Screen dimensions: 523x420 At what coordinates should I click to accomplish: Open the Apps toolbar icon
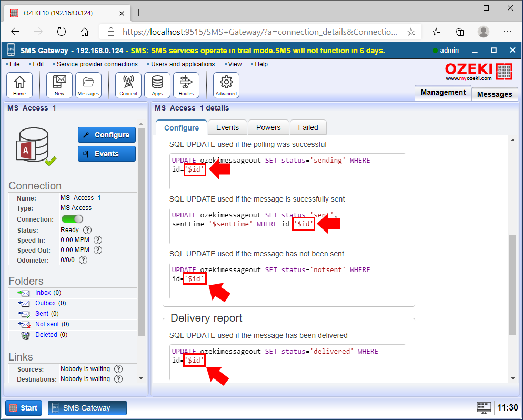pyautogui.click(x=157, y=85)
